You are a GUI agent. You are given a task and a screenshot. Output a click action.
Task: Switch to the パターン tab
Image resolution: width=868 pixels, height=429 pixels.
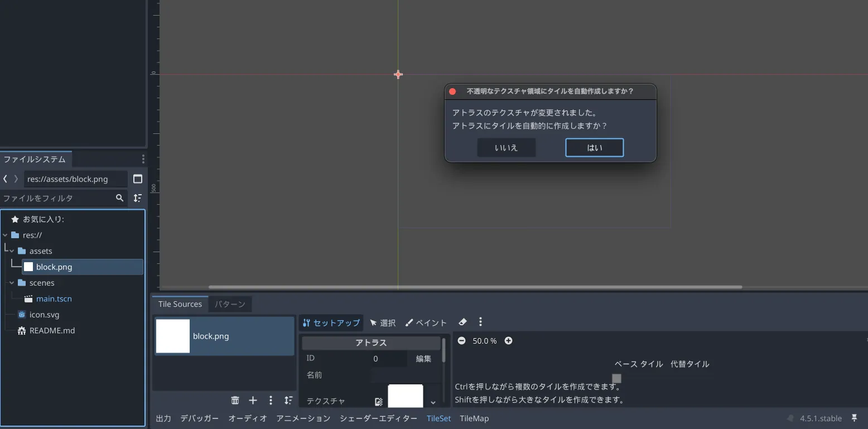click(x=230, y=304)
